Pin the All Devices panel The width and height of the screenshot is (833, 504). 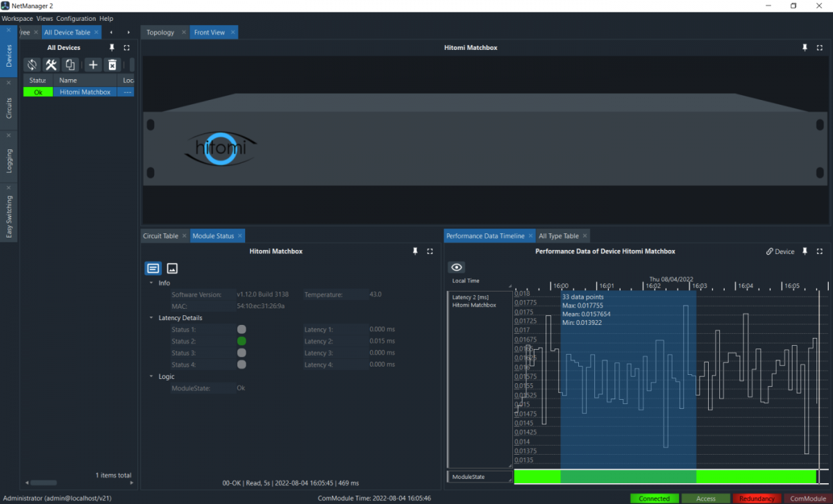coord(111,47)
